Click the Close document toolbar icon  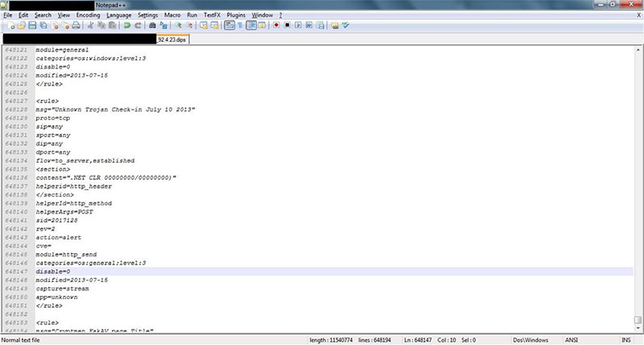pyautogui.click(x=55, y=26)
